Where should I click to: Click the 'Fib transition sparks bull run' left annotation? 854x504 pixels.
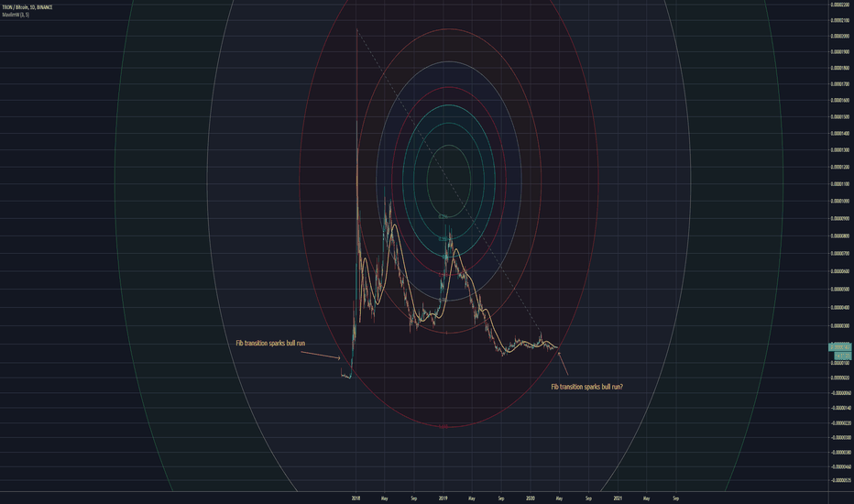[270, 344]
